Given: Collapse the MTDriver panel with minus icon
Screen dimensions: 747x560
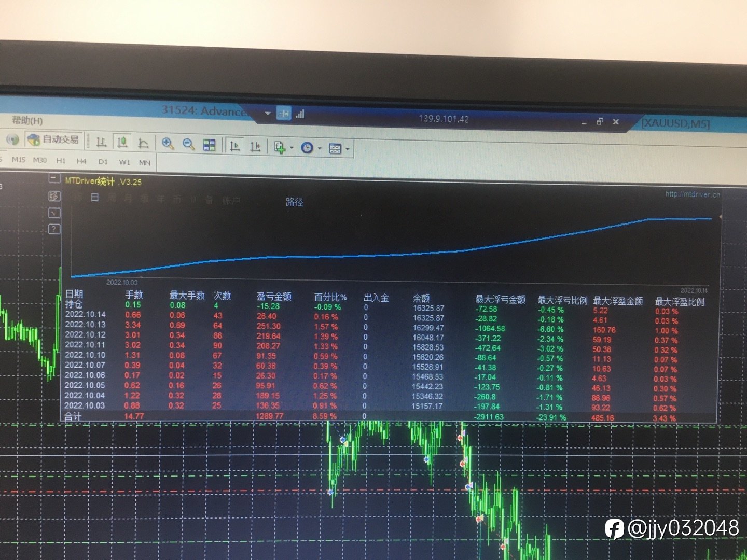Looking at the screenshot, I should click(x=54, y=178).
